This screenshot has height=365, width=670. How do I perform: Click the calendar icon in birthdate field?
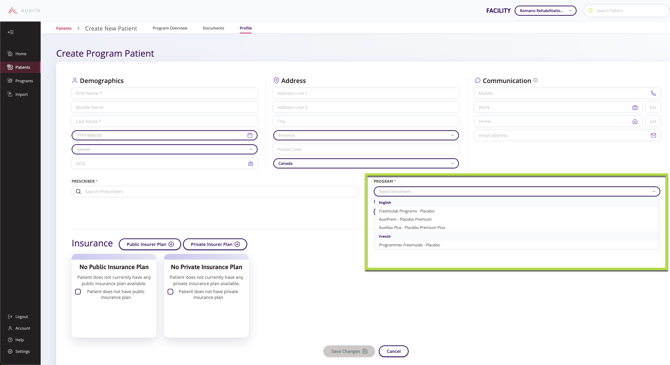(x=250, y=135)
